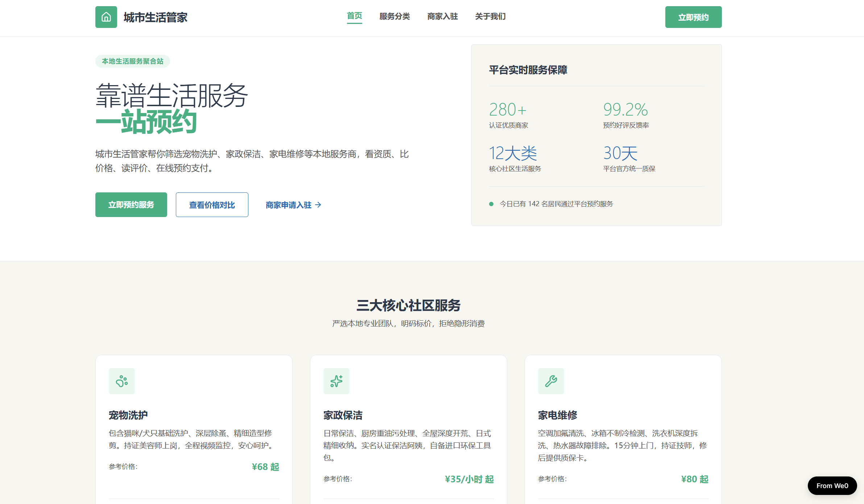Viewport: 864px width, 504px height.
Task: Click the 280+ 认证优质商家 statistic
Action: (509, 115)
